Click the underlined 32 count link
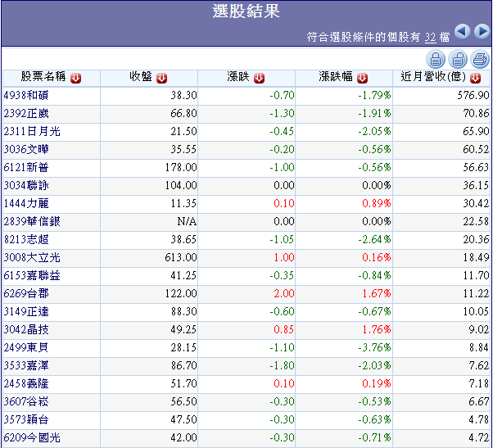Image resolution: width=493 pixels, height=448 pixels. click(431, 38)
